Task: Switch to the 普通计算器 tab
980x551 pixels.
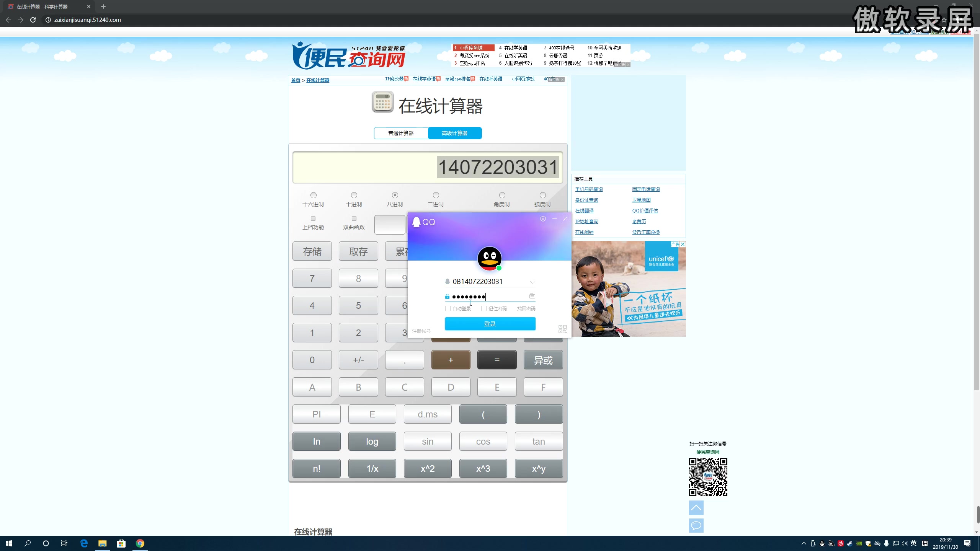Action: pos(401,133)
